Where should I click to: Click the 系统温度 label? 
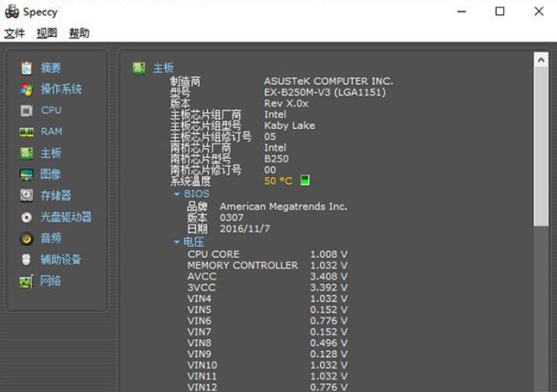pos(190,181)
